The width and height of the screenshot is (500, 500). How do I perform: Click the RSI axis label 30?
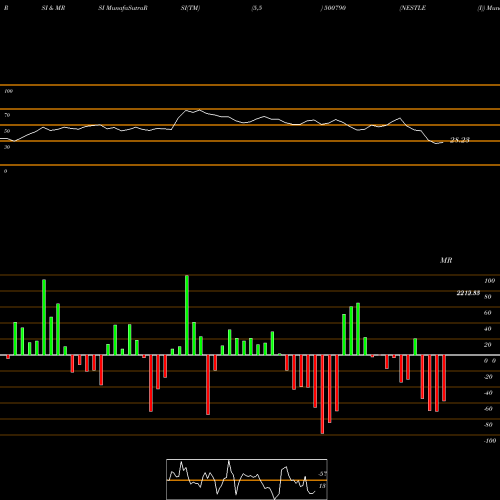(x=7, y=147)
